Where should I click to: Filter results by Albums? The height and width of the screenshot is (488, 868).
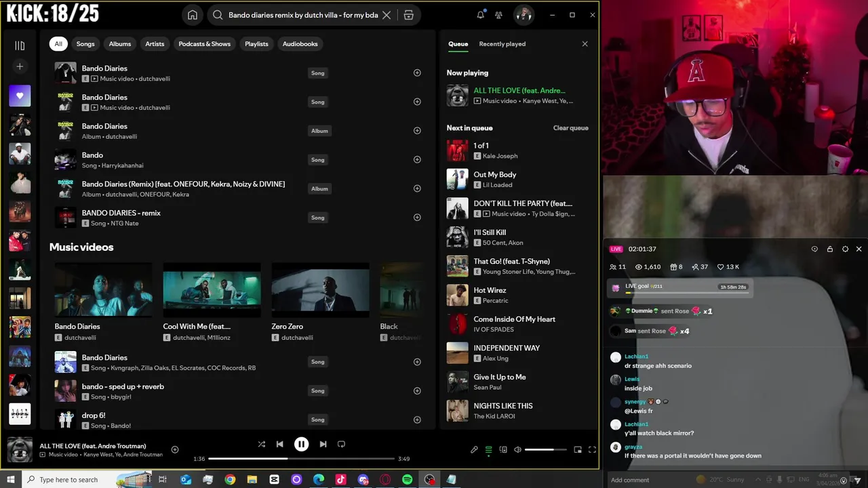[120, 44]
